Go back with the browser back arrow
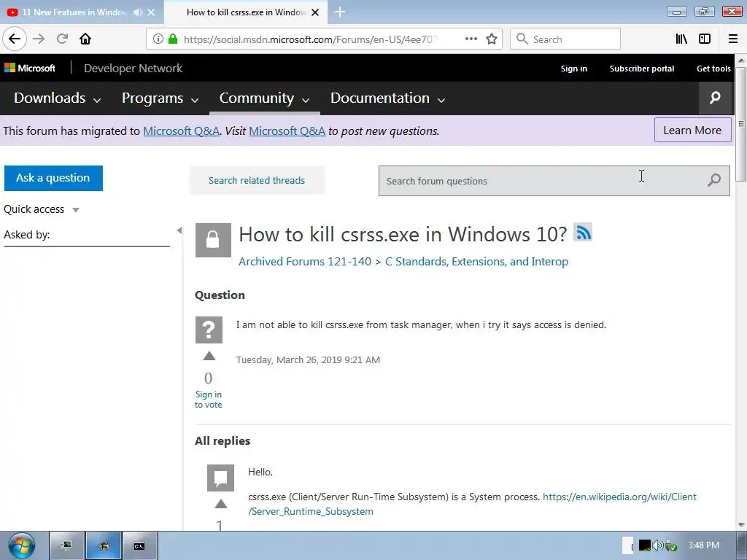747x560 pixels. [x=15, y=39]
